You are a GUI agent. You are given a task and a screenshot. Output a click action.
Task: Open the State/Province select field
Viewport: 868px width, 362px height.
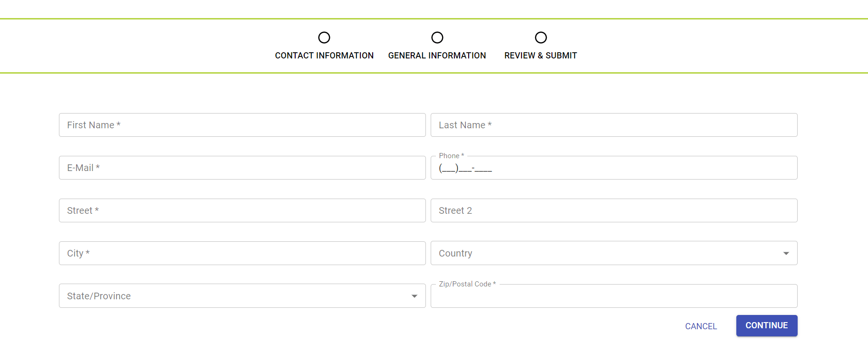(x=233, y=296)
